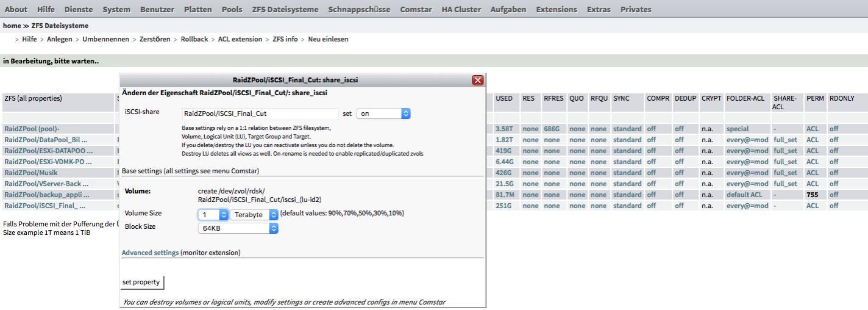The height and width of the screenshot is (310, 868).
Task: Click the SYNC column header
Action: (621, 98)
